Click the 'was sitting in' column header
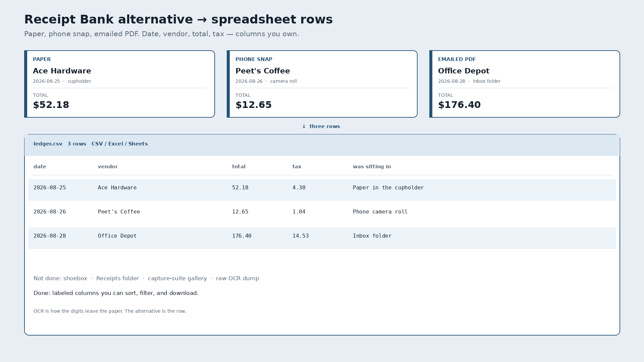This screenshot has width=644, height=362. click(372, 167)
